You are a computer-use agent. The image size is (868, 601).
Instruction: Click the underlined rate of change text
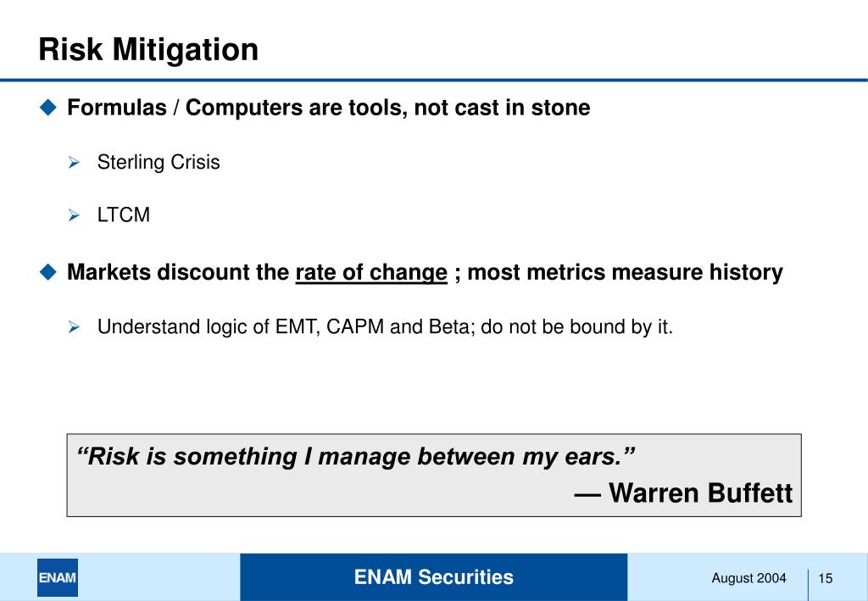coord(371,272)
